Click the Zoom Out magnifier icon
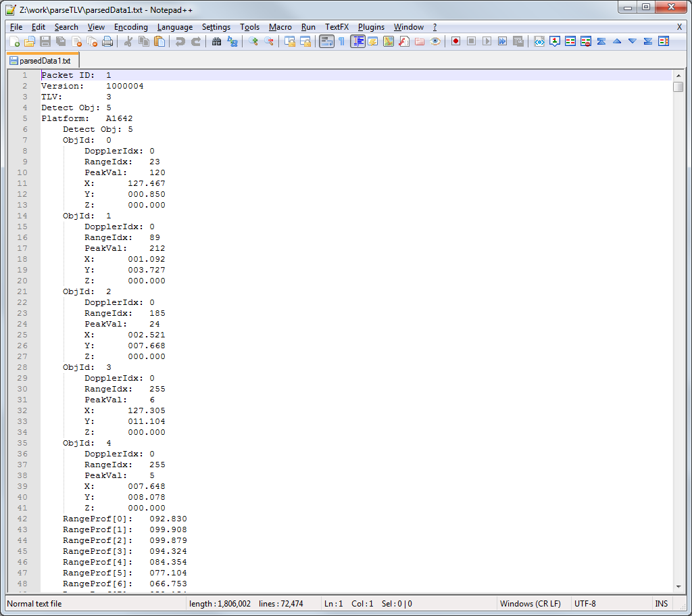Viewport: 692px width, 616px height. (269, 41)
